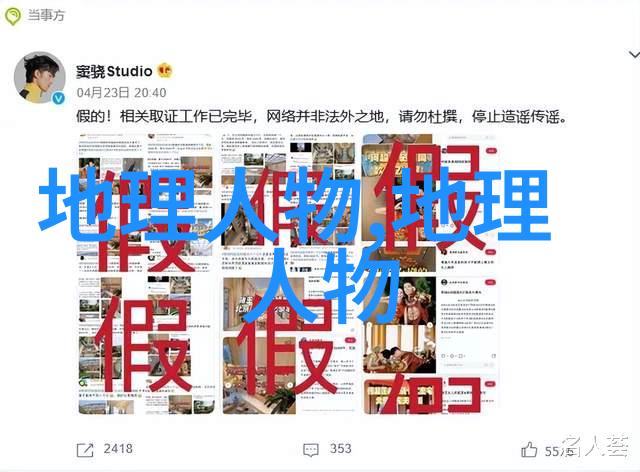Expand the post options chevron arrow
Screen dimensions: 640x472
click(x=634, y=54)
